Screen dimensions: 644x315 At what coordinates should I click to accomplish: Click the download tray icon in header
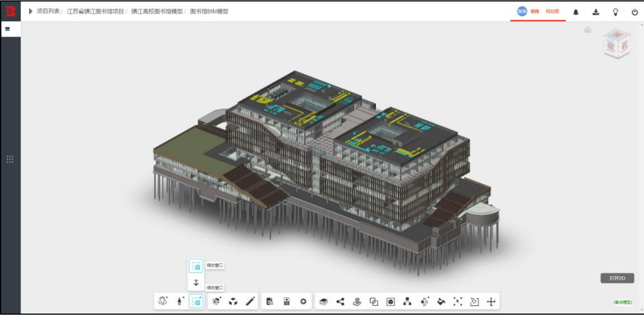pyautogui.click(x=595, y=12)
